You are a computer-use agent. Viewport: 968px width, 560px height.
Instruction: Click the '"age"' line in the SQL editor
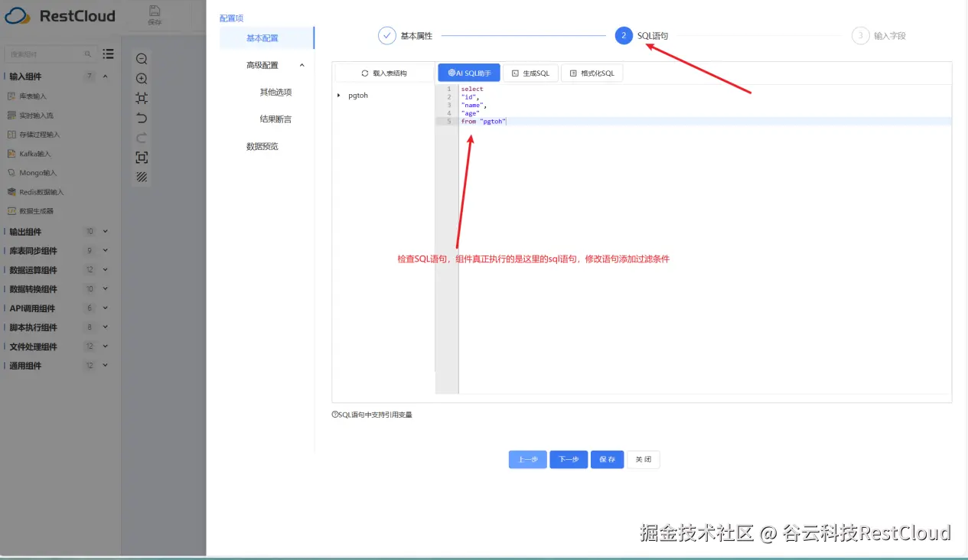(x=470, y=113)
